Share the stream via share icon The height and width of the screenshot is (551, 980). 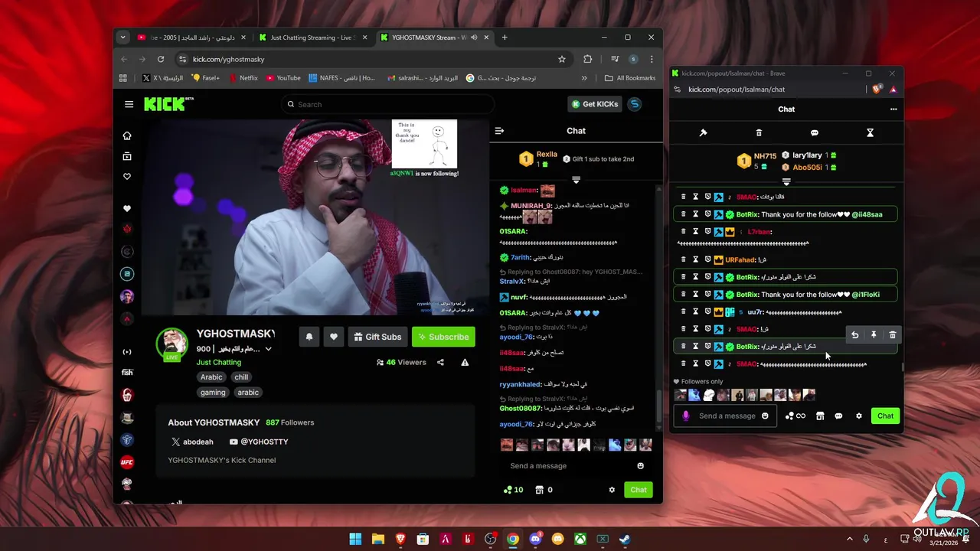[x=440, y=363]
